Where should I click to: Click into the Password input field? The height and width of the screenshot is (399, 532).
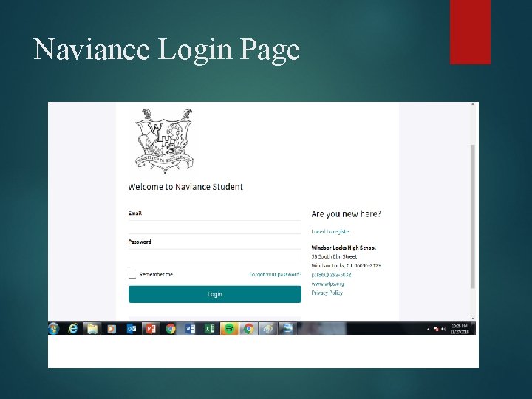[215, 256]
